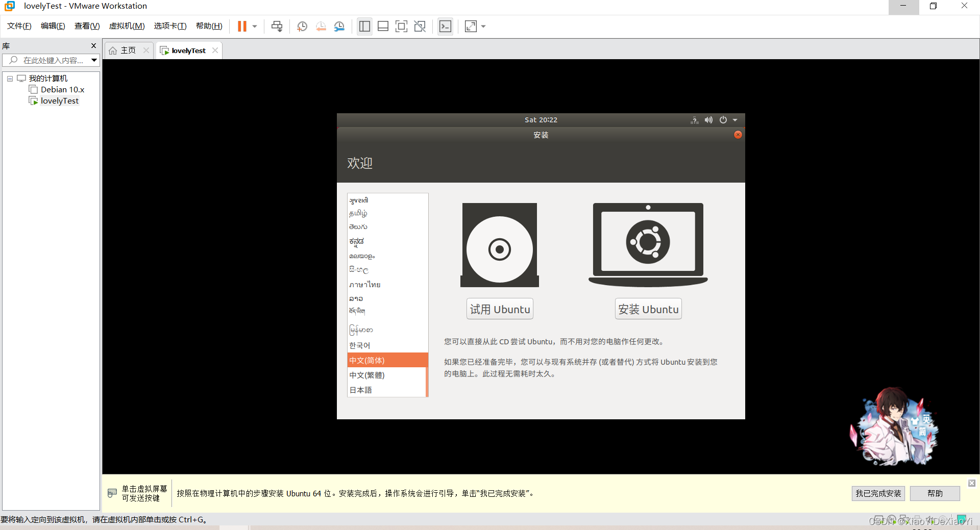
Task: Switch to Unity mode icon
Action: coord(420,26)
